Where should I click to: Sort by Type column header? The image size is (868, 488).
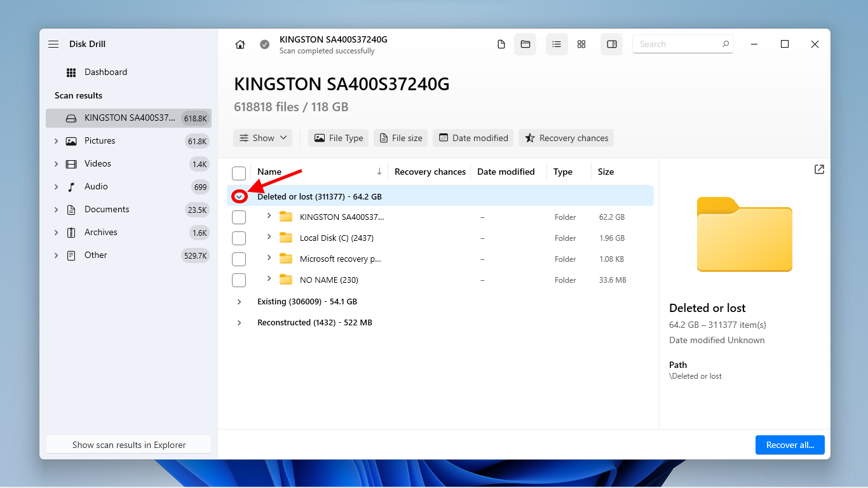tap(563, 172)
